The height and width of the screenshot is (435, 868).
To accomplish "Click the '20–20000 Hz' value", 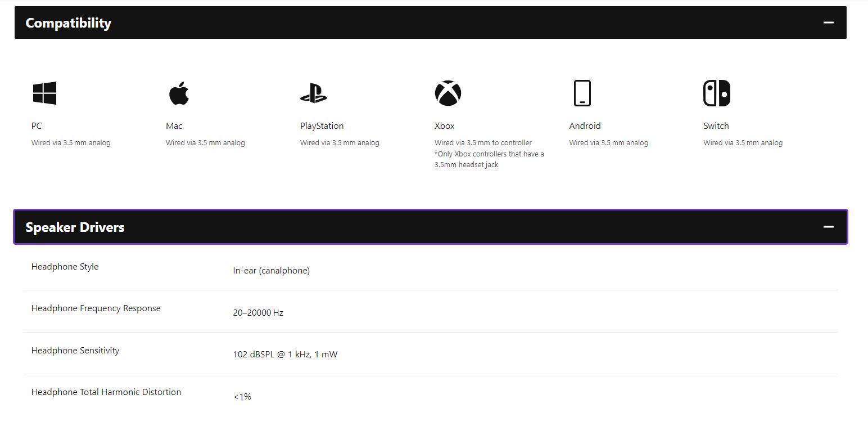I will click(x=258, y=313).
